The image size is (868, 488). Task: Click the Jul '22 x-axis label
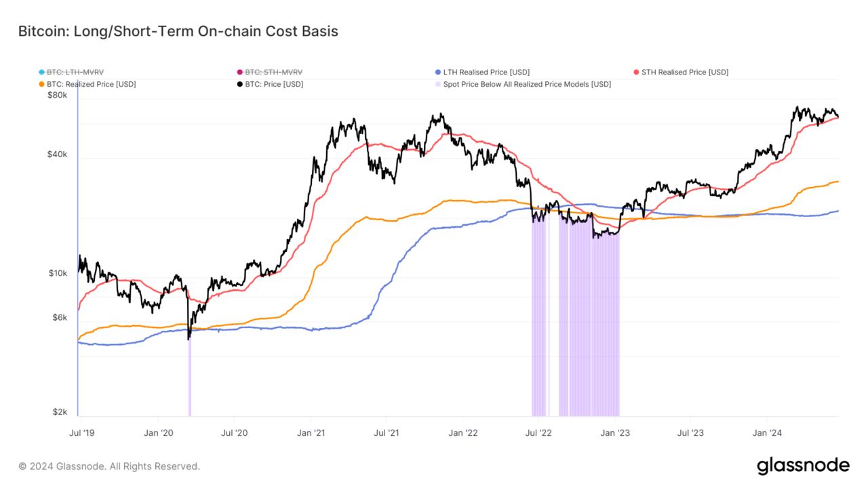tap(538, 432)
